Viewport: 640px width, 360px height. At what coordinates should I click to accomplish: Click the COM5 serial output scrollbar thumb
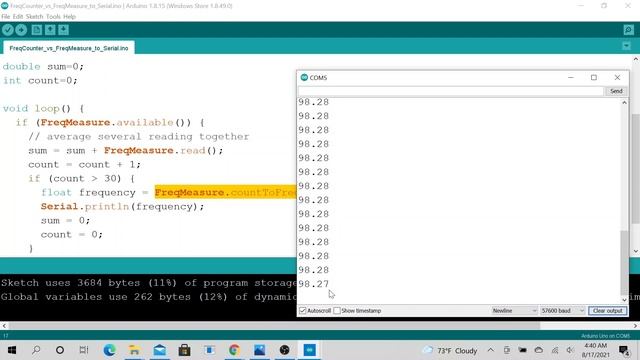pyautogui.click(x=624, y=262)
